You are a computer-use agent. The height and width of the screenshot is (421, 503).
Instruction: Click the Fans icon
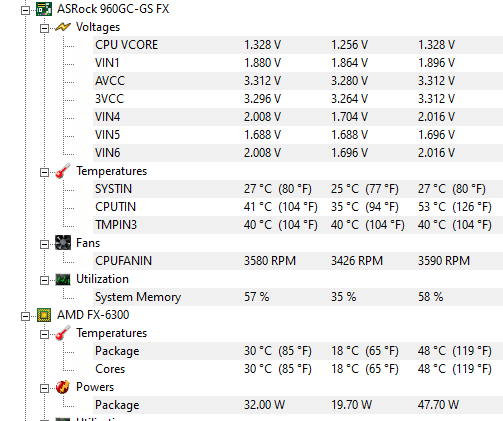click(x=63, y=243)
